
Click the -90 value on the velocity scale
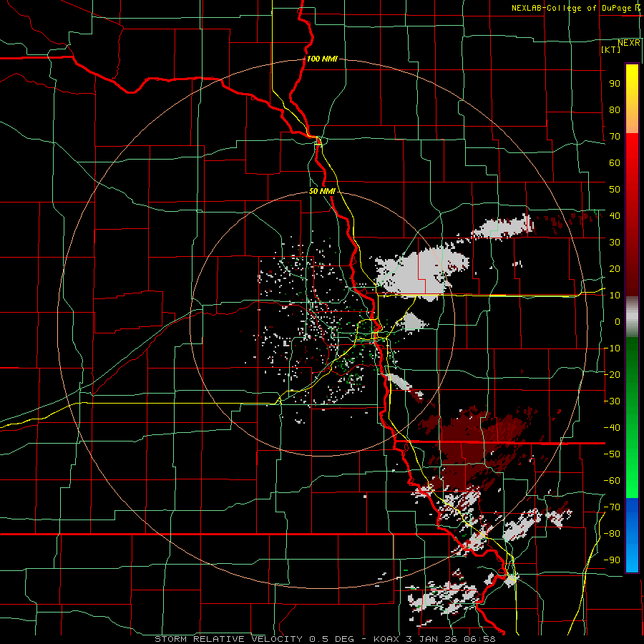click(x=612, y=560)
